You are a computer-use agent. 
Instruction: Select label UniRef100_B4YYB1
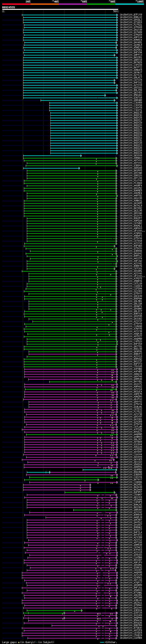point(131,382)
